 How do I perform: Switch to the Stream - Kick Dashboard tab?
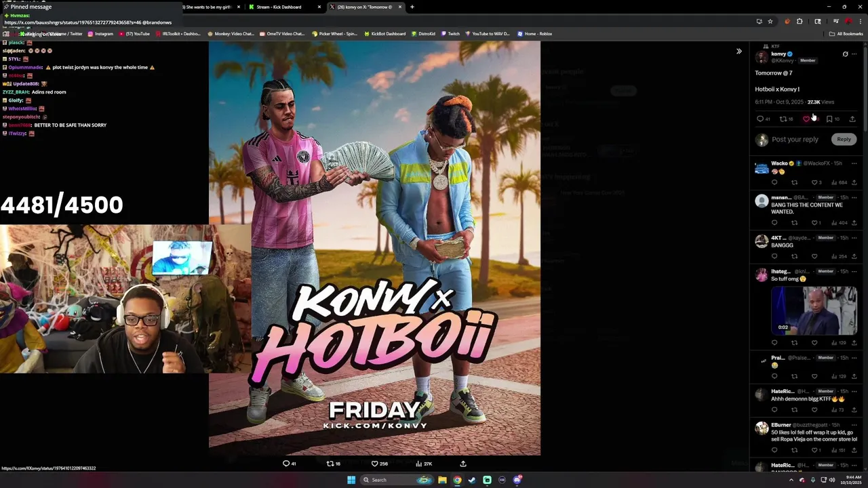[x=285, y=7]
